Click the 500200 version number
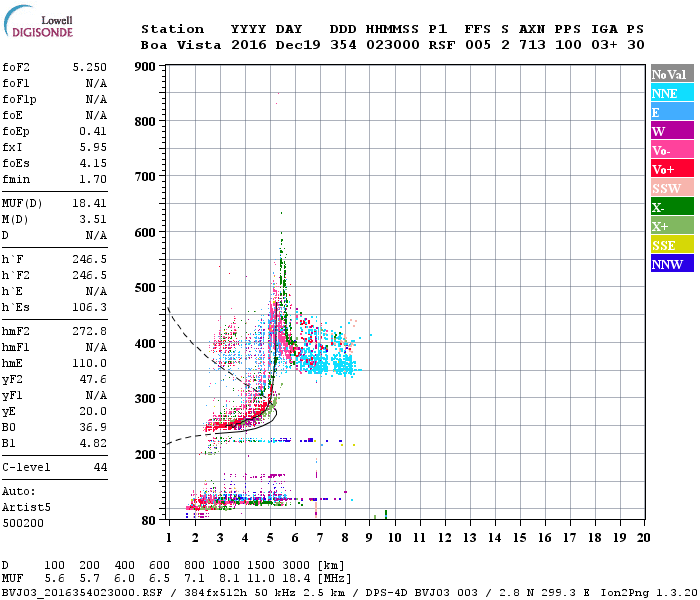Viewport: 700px width, 600px height. 23,523
